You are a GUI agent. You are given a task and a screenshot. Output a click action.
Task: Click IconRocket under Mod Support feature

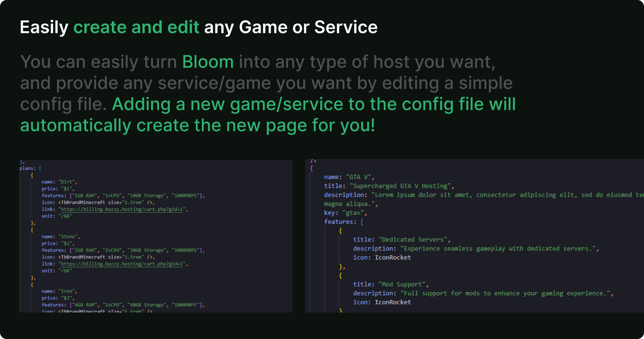393,302
